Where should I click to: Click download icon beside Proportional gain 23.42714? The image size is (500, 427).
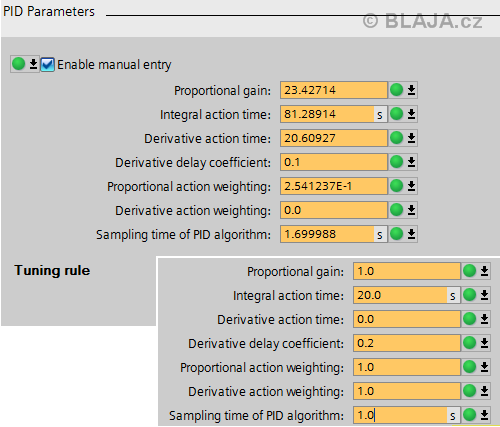pyautogui.click(x=411, y=90)
